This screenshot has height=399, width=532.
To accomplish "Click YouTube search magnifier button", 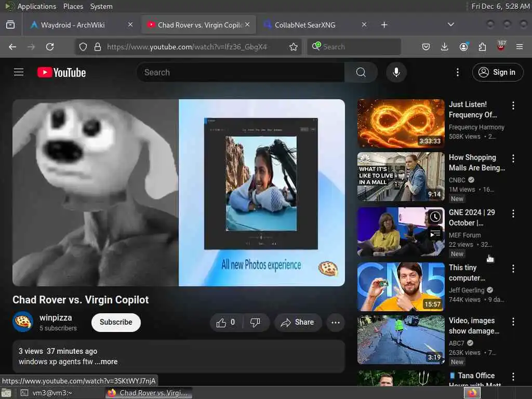I will tap(361, 72).
